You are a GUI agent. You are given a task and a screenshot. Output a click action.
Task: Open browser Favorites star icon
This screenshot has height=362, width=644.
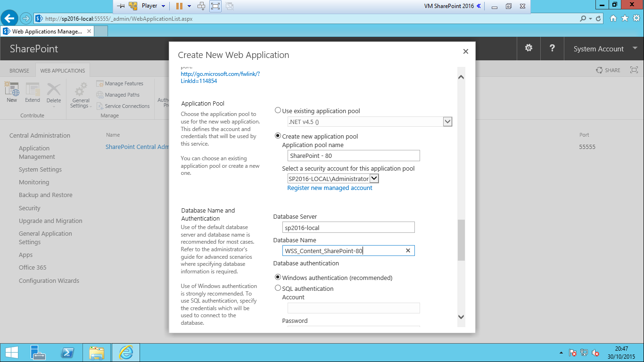(x=625, y=18)
